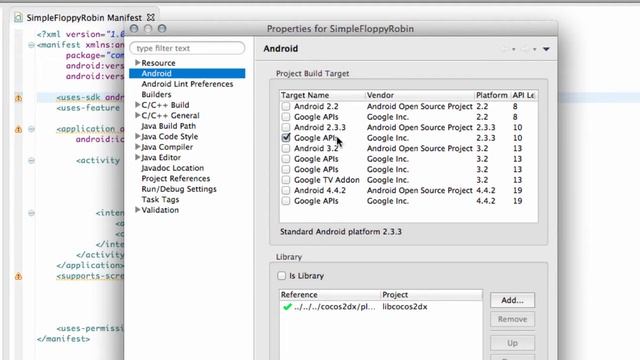Click the uses-sdk line in manifest editor
Image resolution: width=640 pixels, height=360 pixels.
point(90,98)
